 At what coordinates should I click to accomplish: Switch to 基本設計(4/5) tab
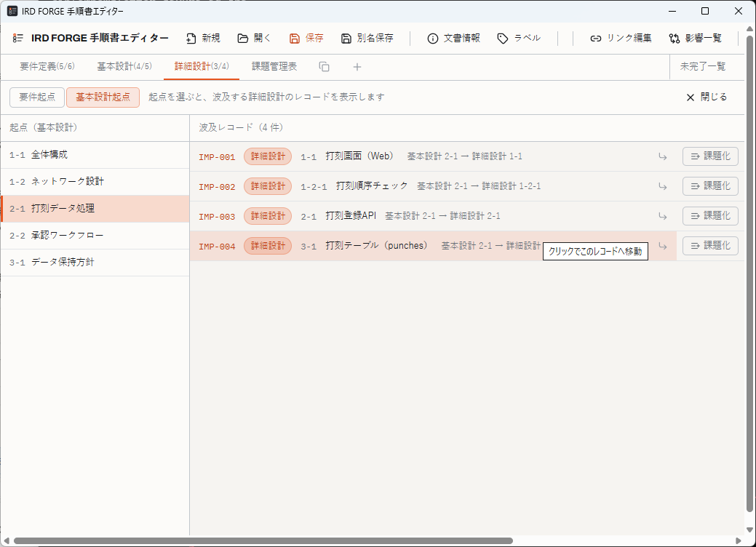[124, 66]
